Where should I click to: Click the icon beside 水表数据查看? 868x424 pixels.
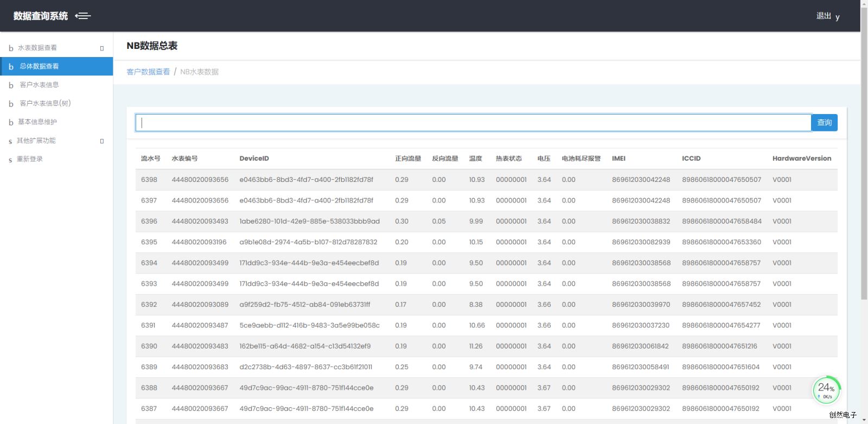(11, 48)
